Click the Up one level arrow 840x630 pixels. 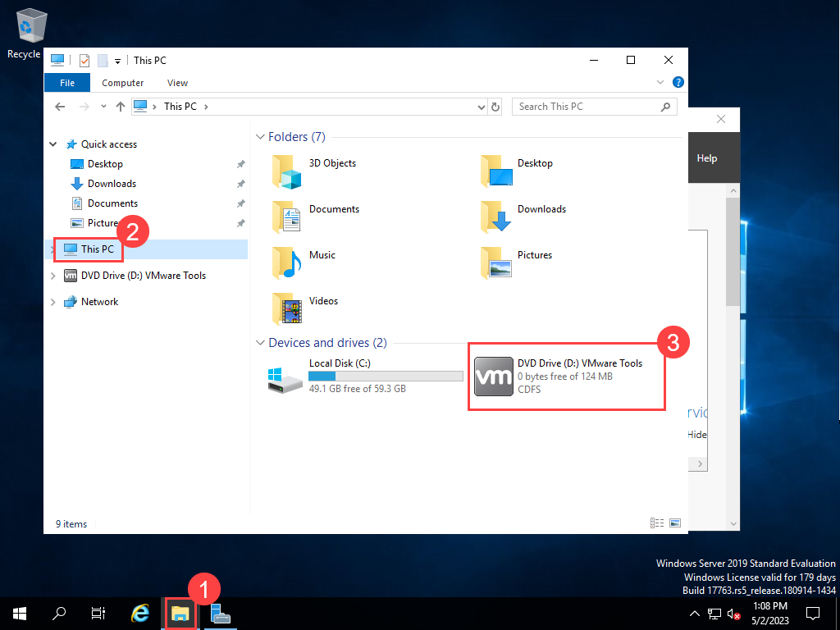pos(121,107)
